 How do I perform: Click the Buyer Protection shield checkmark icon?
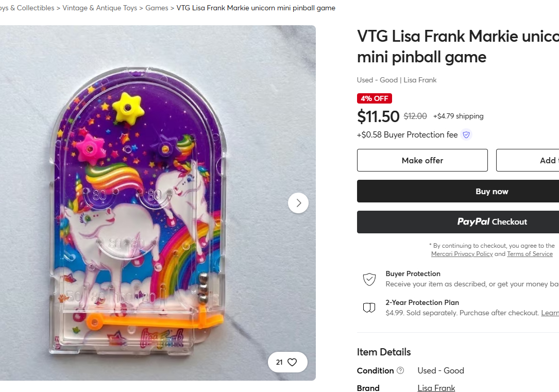(369, 279)
